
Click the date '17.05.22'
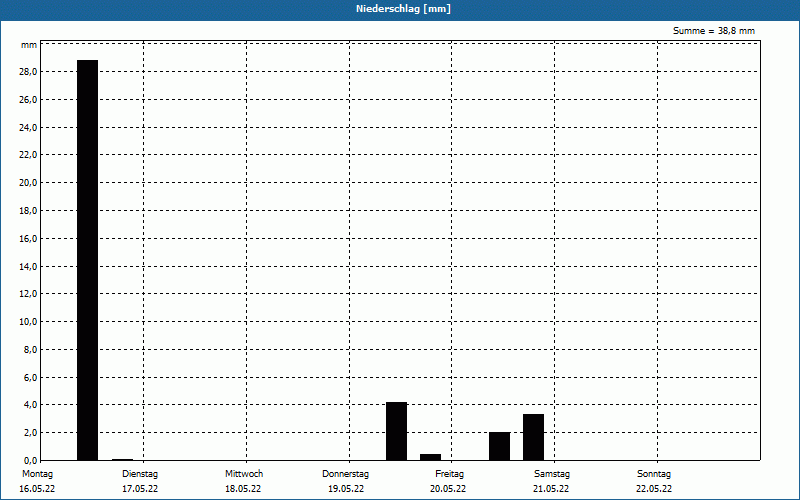click(x=140, y=489)
